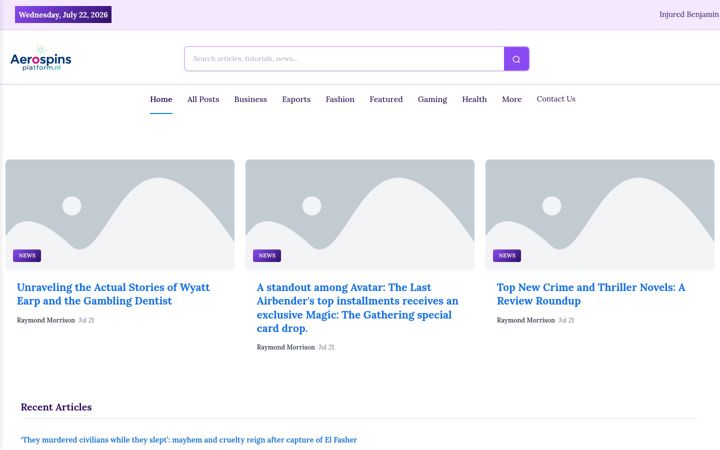Focus the search articles input field

[344, 59]
